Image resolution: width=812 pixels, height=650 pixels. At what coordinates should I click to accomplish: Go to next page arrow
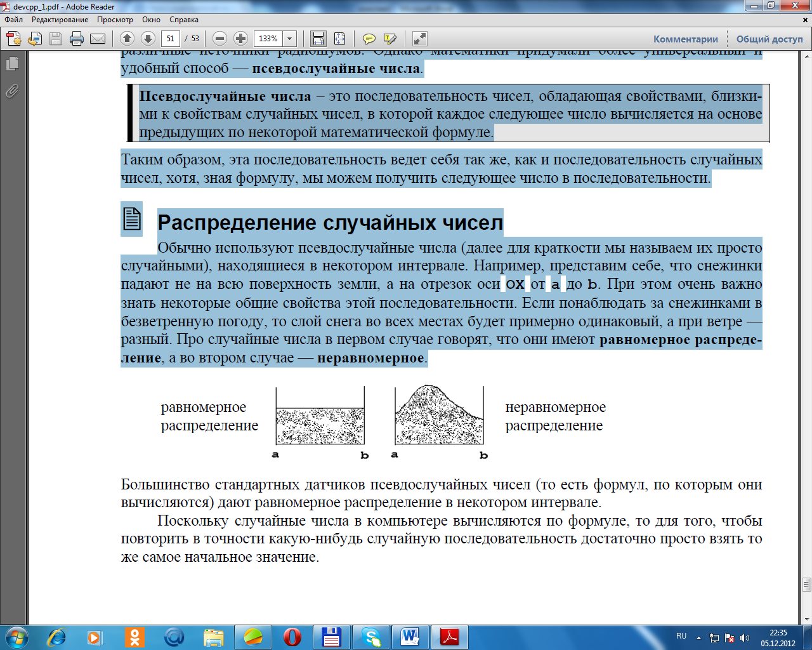[148, 39]
